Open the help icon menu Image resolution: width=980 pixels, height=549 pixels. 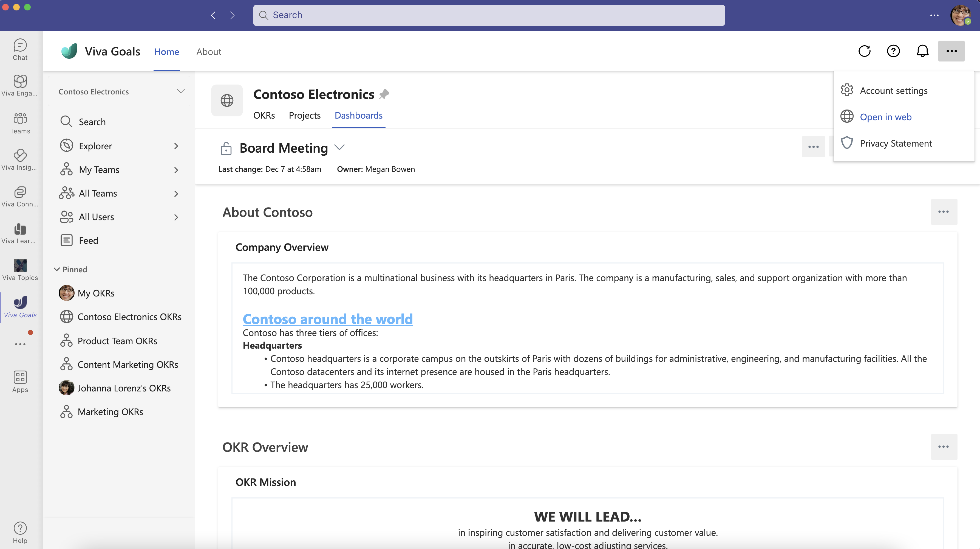(x=893, y=51)
